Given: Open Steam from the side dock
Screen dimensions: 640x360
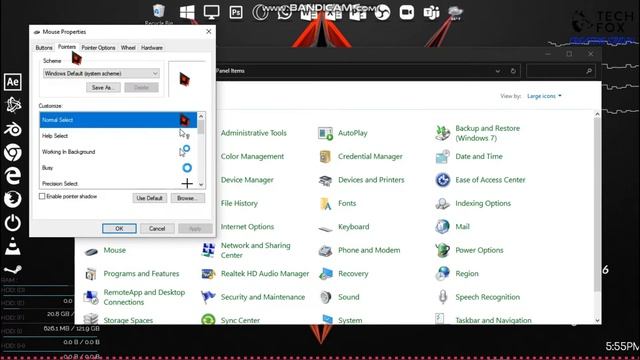Looking at the screenshot, I should point(13,269).
